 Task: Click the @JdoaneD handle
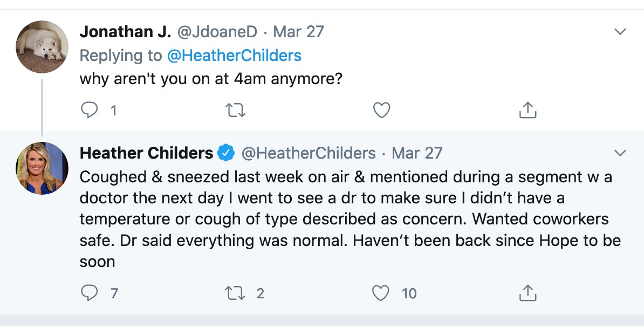pos(217,32)
